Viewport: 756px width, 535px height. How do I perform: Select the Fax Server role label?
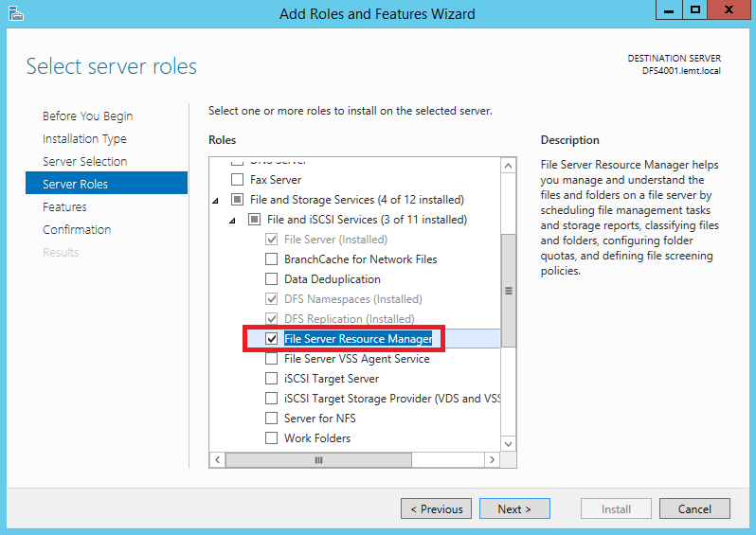click(276, 180)
